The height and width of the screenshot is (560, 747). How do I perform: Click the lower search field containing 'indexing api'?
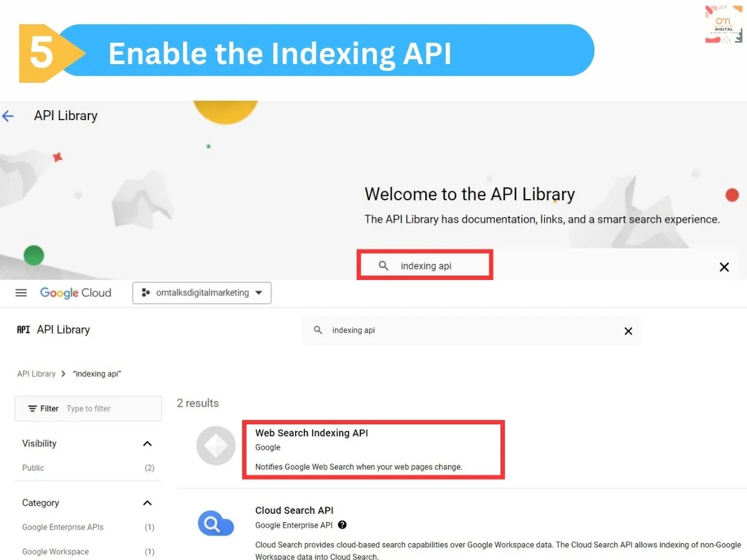[471, 330]
